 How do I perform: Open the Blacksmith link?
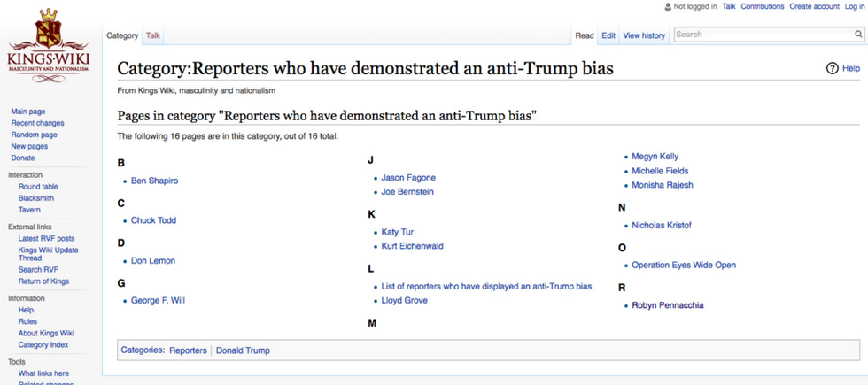[x=36, y=198]
